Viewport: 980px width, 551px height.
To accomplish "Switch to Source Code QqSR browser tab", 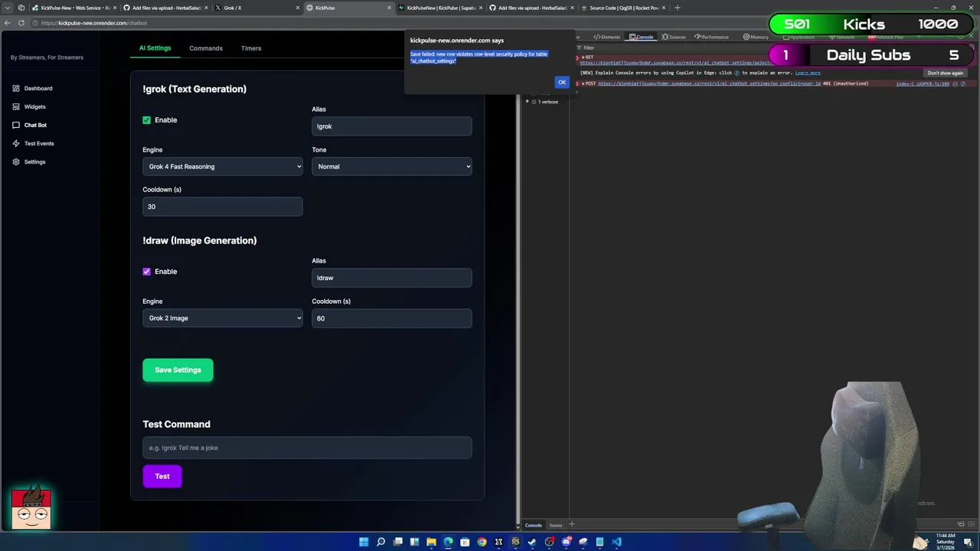I will (624, 8).
